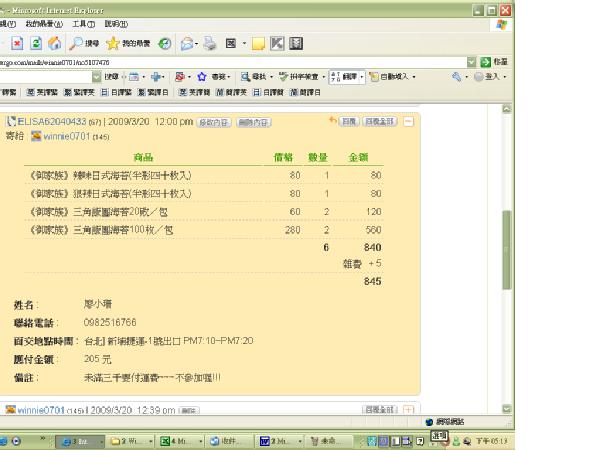
Task: Click the blue plus icon in search toolbar
Action: pyautogui.click(x=155, y=77)
